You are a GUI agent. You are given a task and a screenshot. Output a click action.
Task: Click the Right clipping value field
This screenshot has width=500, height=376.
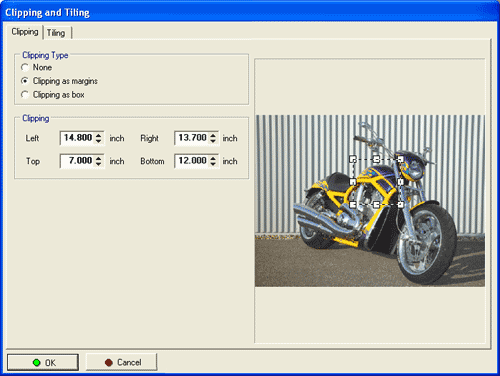click(192, 138)
